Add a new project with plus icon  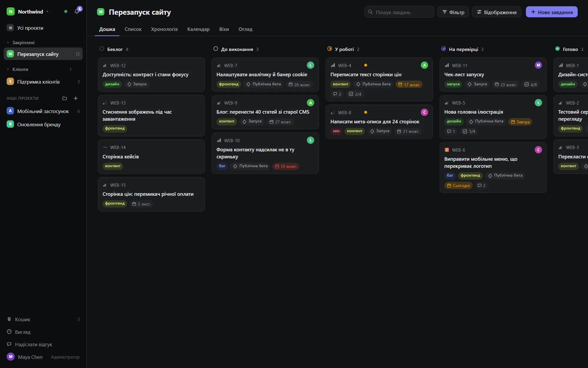tap(76, 98)
